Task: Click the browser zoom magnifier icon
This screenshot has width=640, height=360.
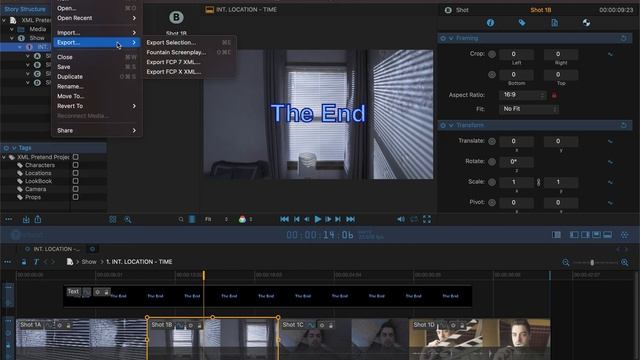Action: (x=128, y=220)
